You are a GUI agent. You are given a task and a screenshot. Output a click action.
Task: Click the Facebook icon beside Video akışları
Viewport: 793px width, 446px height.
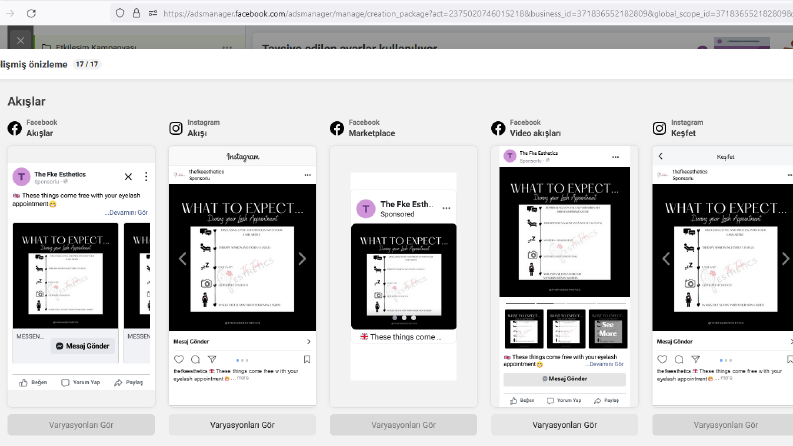pyautogui.click(x=498, y=128)
